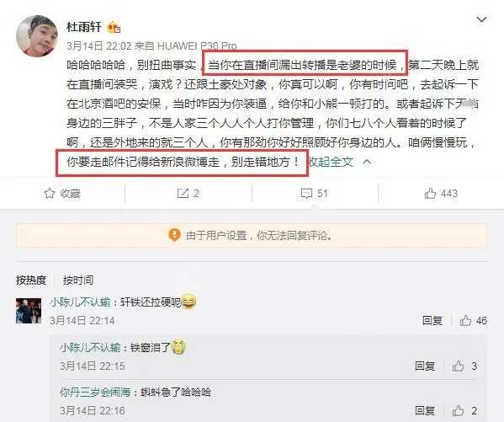
Task: Click the repost icon showing 2
Action: click(183, 194)
